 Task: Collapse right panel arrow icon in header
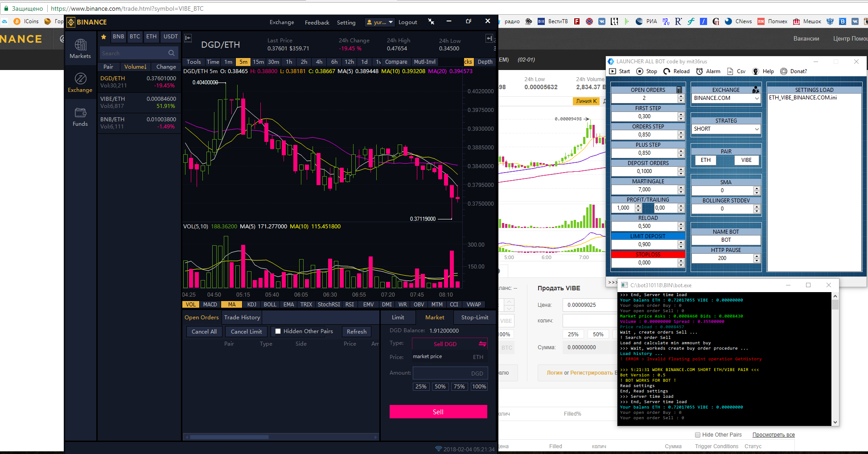click(489, 38)
